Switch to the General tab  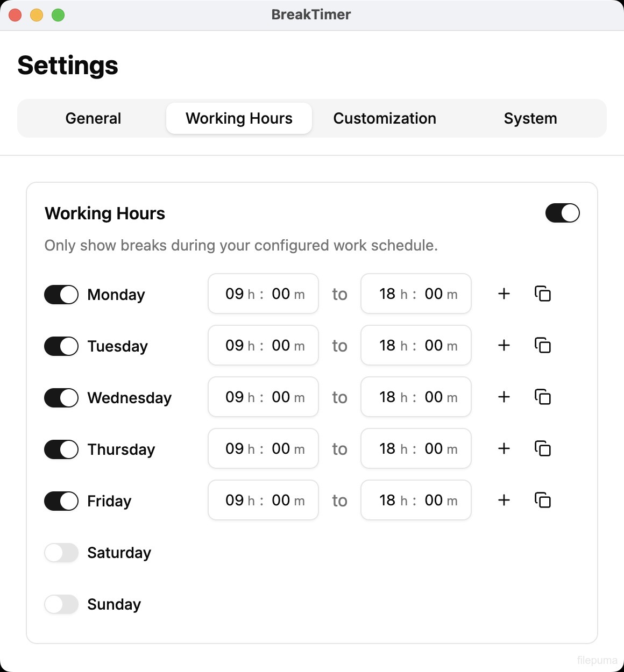(93, 118)
